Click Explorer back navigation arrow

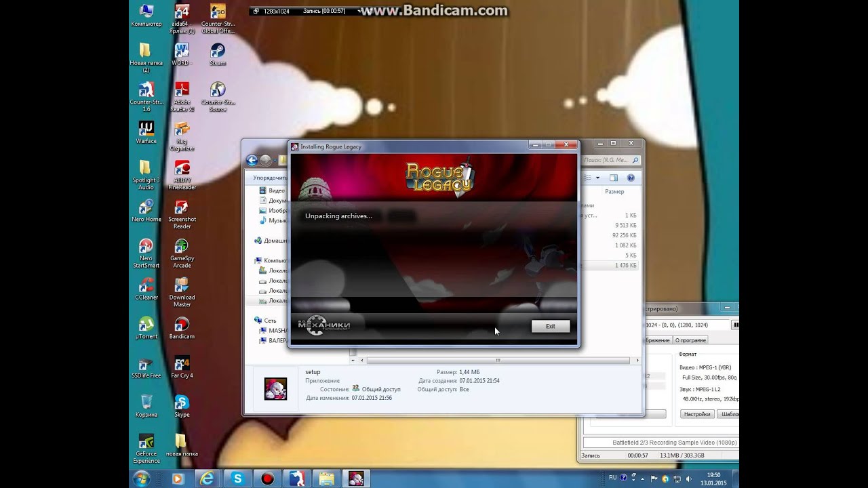point(252,160)
